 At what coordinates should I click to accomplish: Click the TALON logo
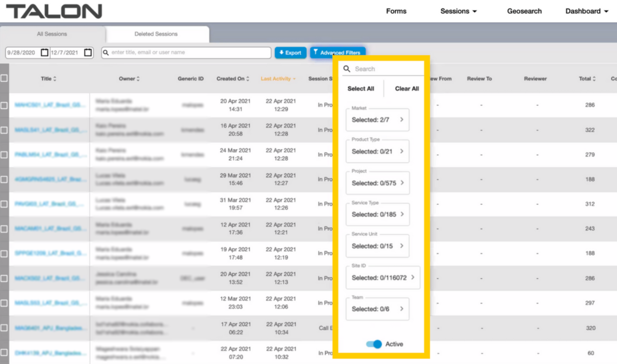(54, 11)
